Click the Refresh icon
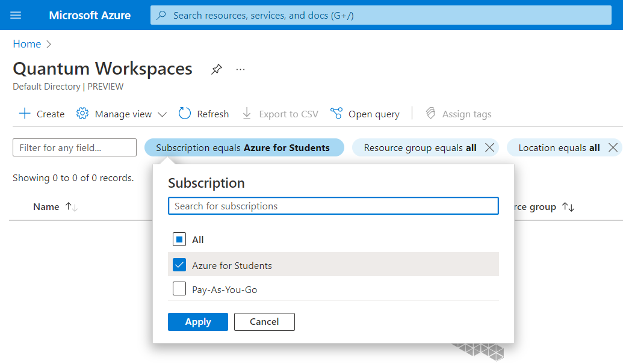Screen dimensions: 623x364 [x=185, y=114]
